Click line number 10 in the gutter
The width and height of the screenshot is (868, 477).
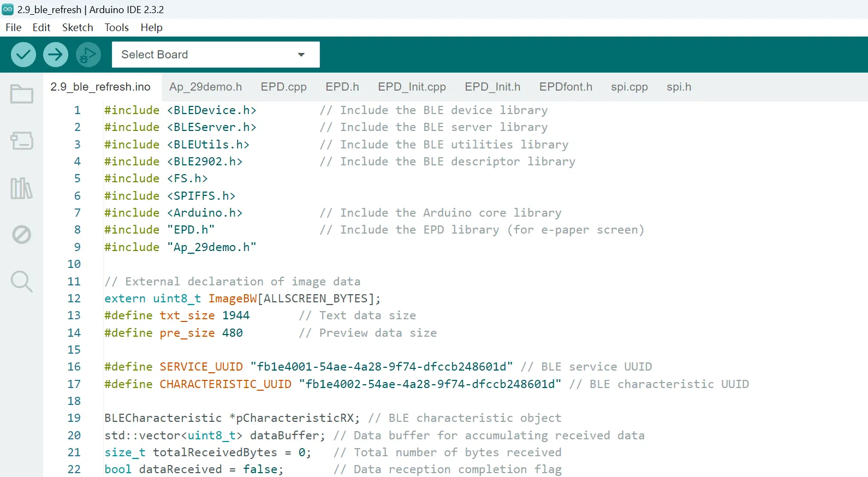74,264
